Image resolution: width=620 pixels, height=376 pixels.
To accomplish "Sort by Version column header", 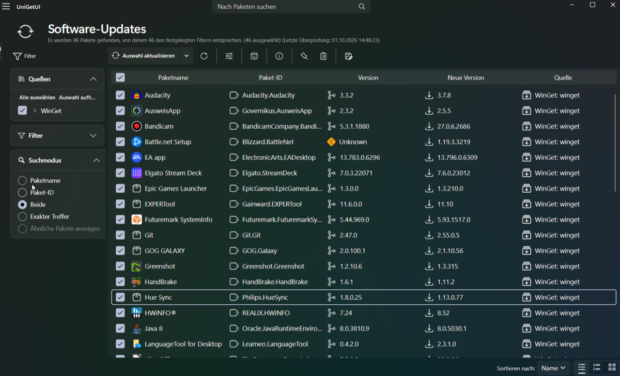I will [x=368, y=77].
